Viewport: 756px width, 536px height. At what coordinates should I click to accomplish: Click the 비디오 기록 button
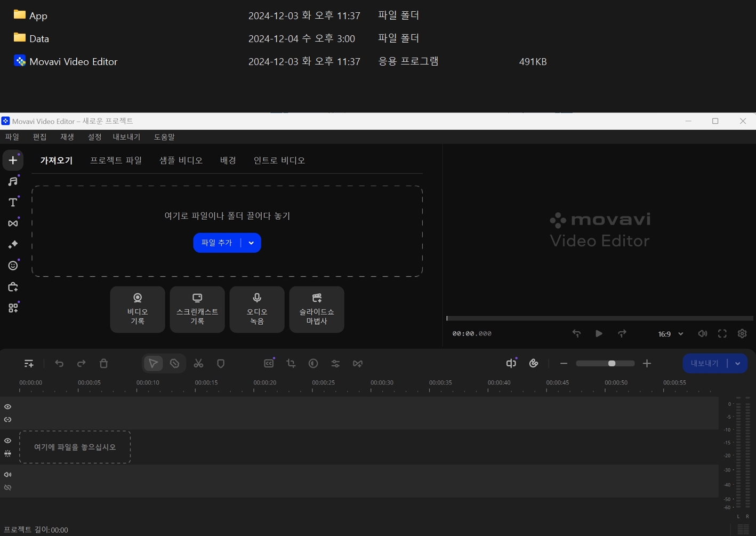click(x=138, y=310)
